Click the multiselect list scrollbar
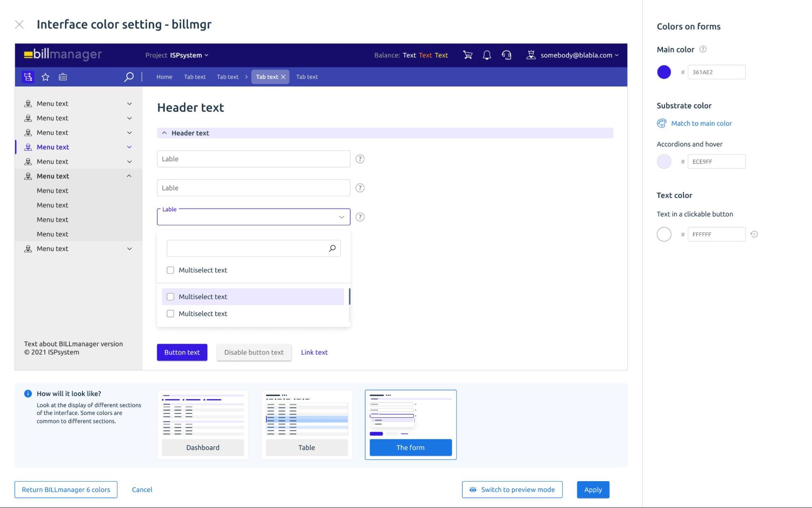 [349, 297]
